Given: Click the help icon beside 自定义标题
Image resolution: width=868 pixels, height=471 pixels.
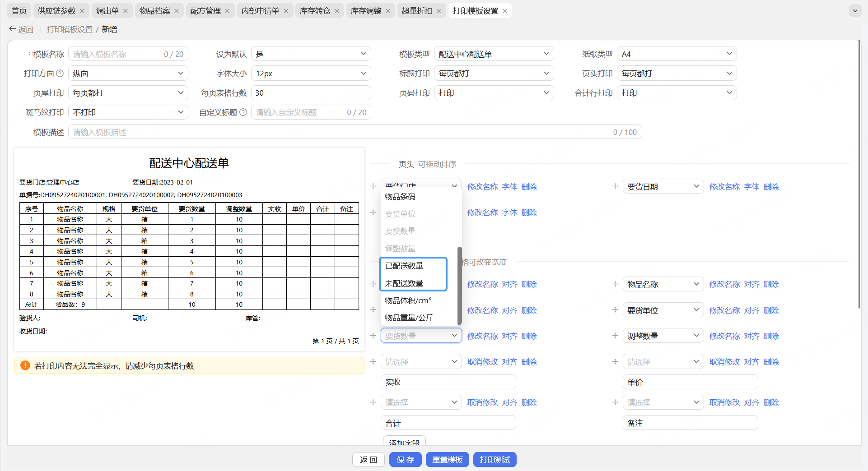Looking at the screenshot, I should click(243, 112).
